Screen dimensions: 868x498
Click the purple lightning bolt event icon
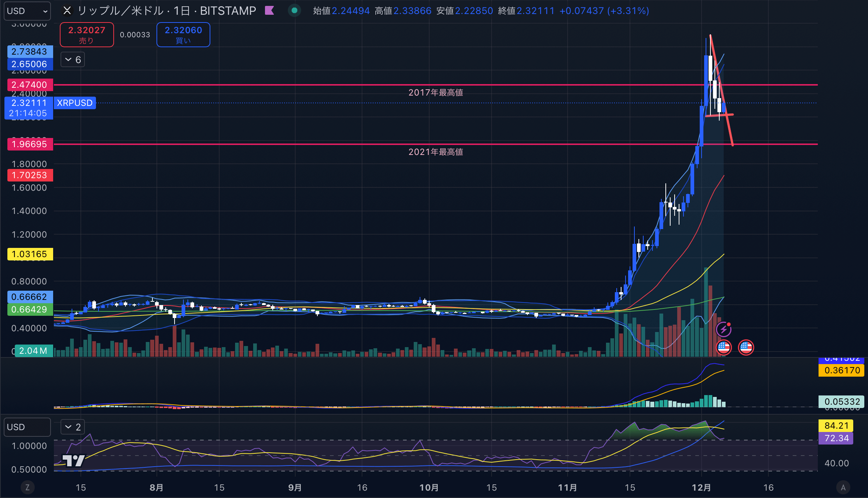[724, 329]
